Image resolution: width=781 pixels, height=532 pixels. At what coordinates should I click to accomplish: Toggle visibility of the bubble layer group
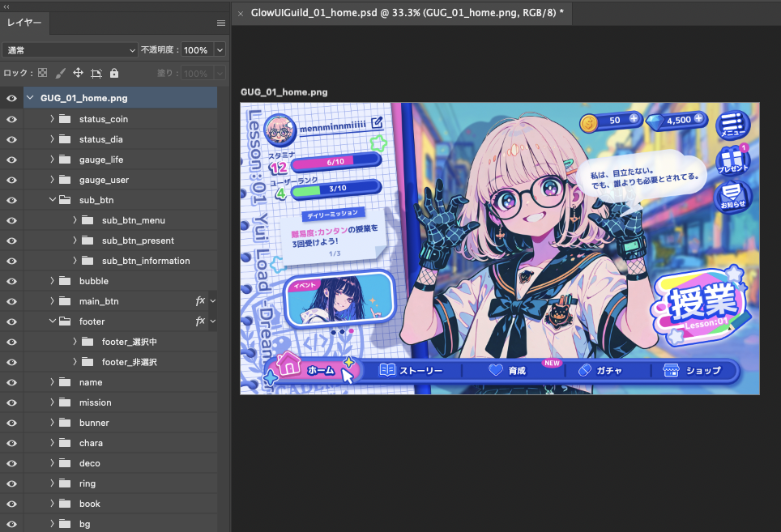(11, 281)
